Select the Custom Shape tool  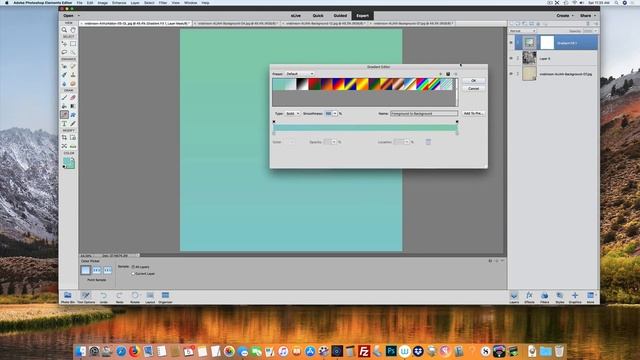click(73, 115)
